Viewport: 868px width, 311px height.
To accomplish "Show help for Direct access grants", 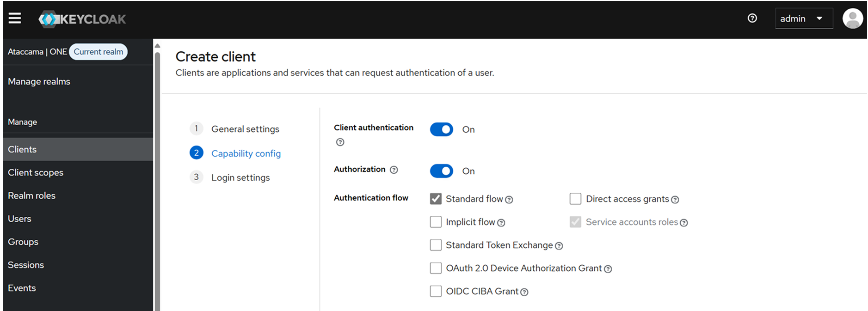I will pos(675,200).
